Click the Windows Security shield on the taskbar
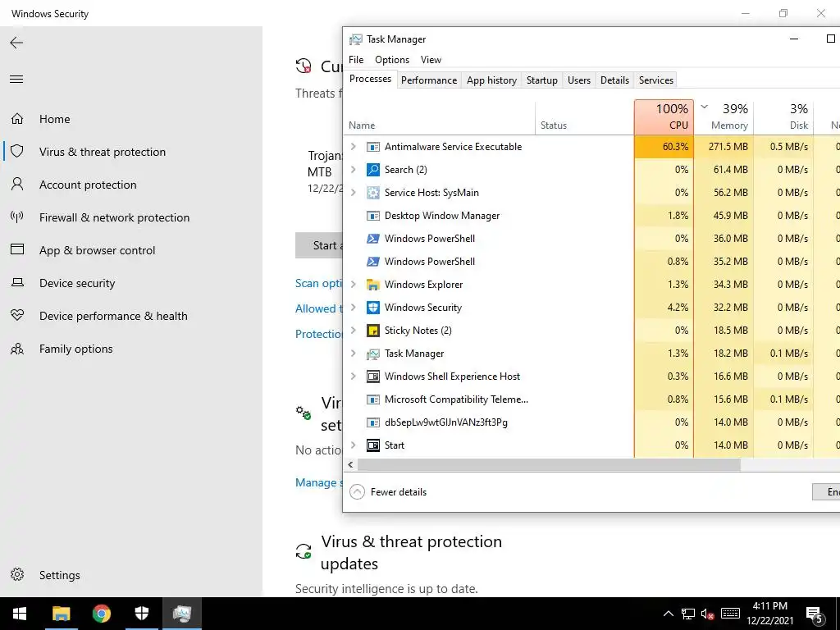 click(x=141, y=614)
